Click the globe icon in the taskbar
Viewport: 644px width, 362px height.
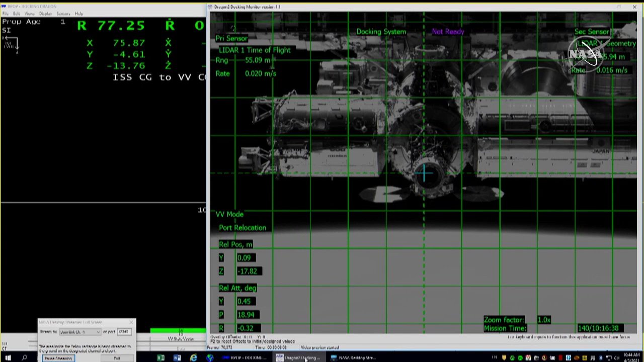click(210, 358)
